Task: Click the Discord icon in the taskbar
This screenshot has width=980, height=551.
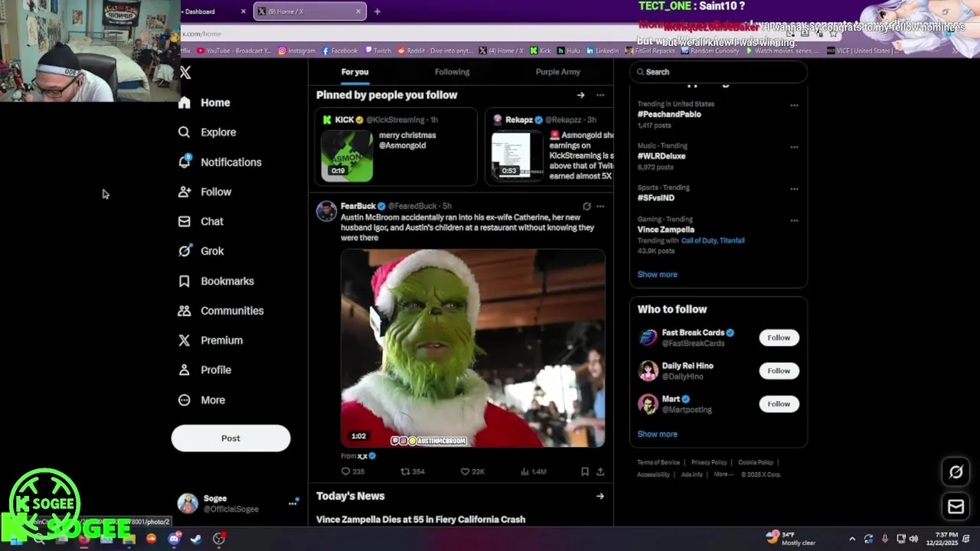Action: coord(174,539)
